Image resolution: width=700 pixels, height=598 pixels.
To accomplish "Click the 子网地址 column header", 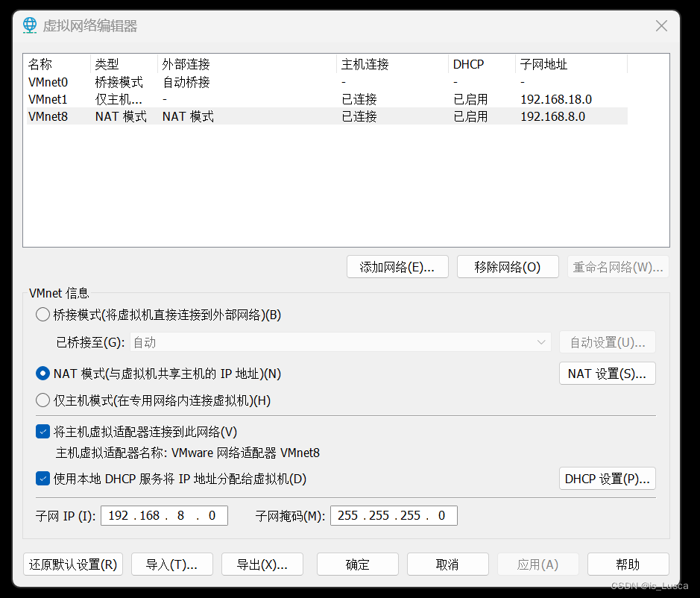I will click(x=572, y=64).
